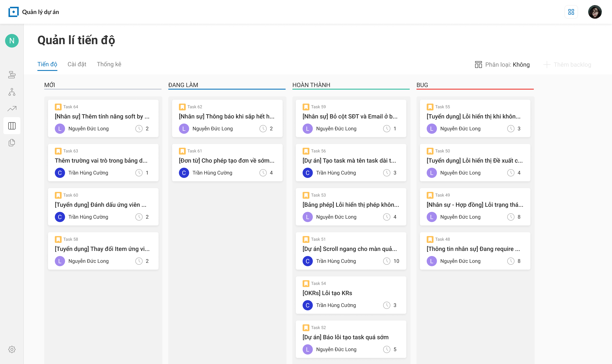The width and height of the screenshot is (612, 364).
Task: Click the bookmark icon on Task 55
Action: (430, 107)
